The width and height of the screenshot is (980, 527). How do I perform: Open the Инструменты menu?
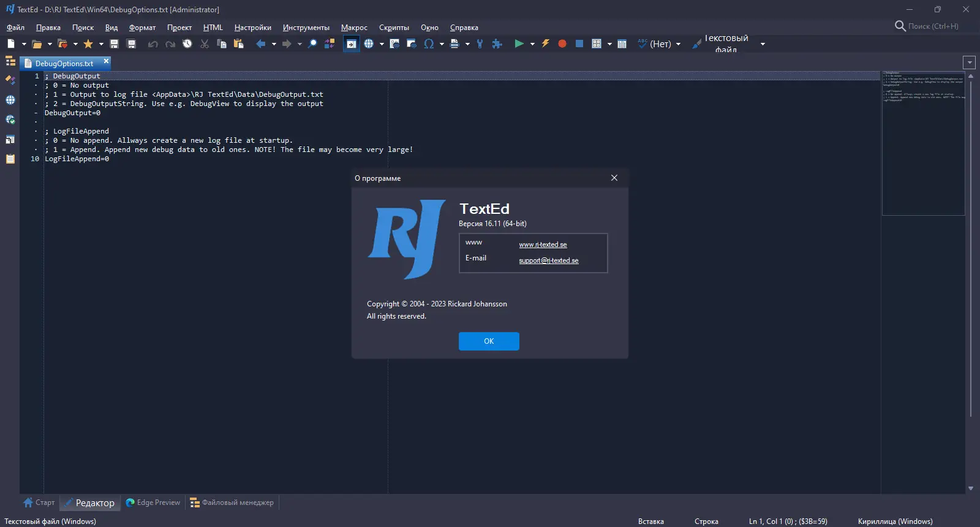click(306, 27)
